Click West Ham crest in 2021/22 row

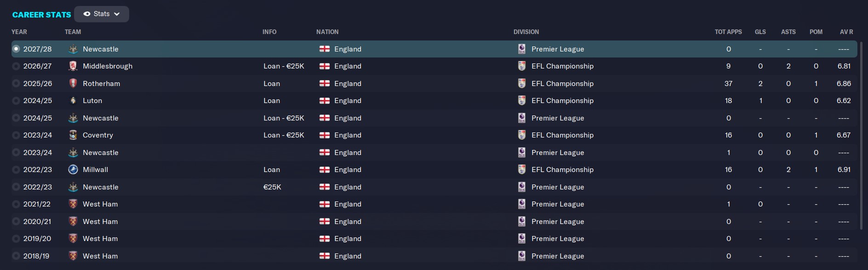click(x=73, y=204)
